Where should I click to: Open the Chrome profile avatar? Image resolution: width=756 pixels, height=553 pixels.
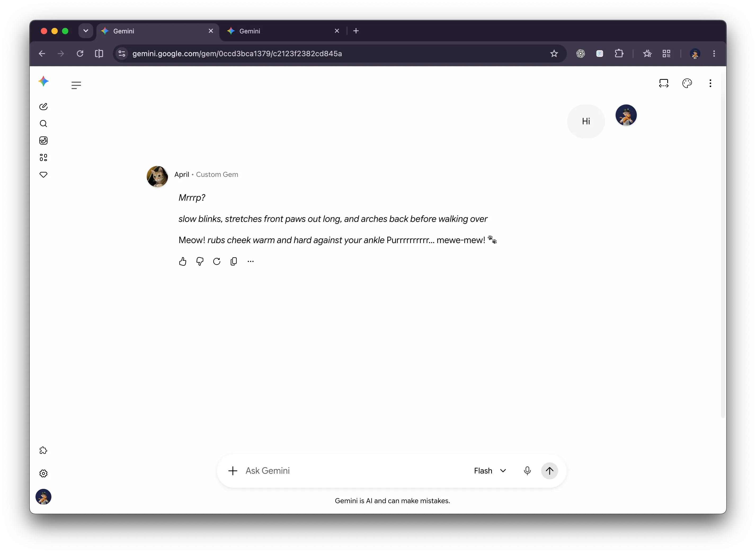[x=695, y=54]
